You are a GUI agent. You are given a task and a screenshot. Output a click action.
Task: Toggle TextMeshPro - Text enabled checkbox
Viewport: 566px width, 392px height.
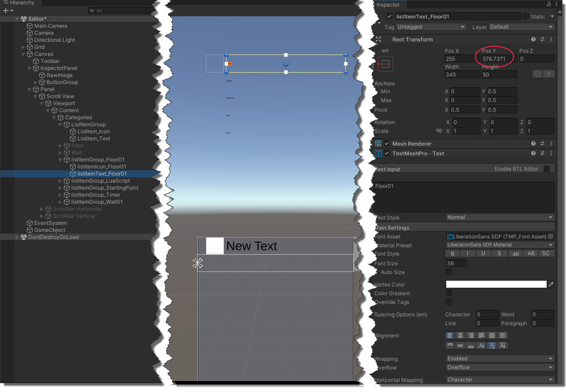[387, 153]
